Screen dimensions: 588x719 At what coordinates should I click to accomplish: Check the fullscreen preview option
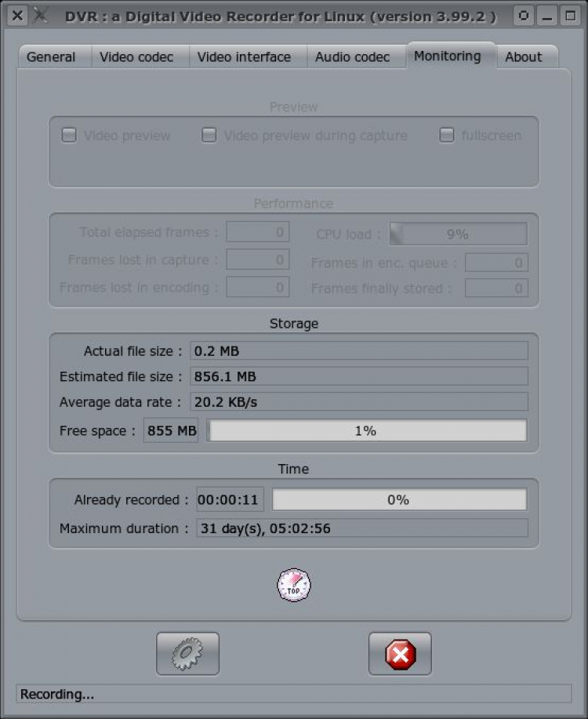[x=446, y=136]
